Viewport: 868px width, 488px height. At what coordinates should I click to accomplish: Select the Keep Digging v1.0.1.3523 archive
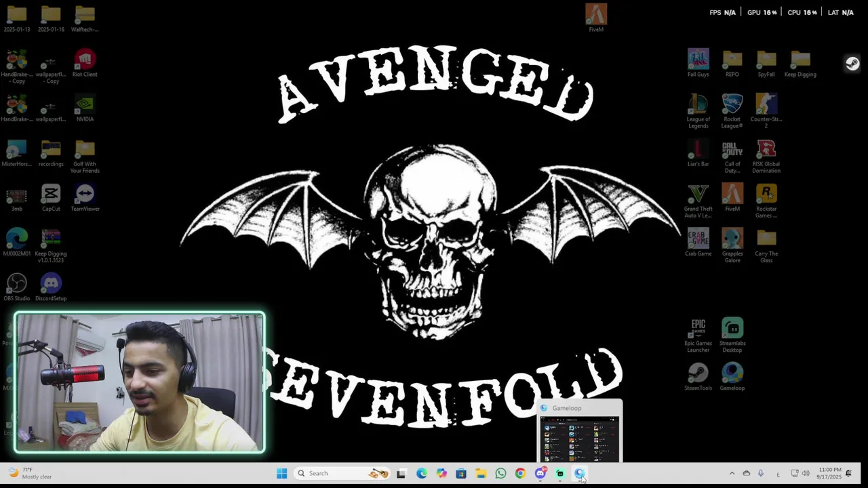[51, 245]
